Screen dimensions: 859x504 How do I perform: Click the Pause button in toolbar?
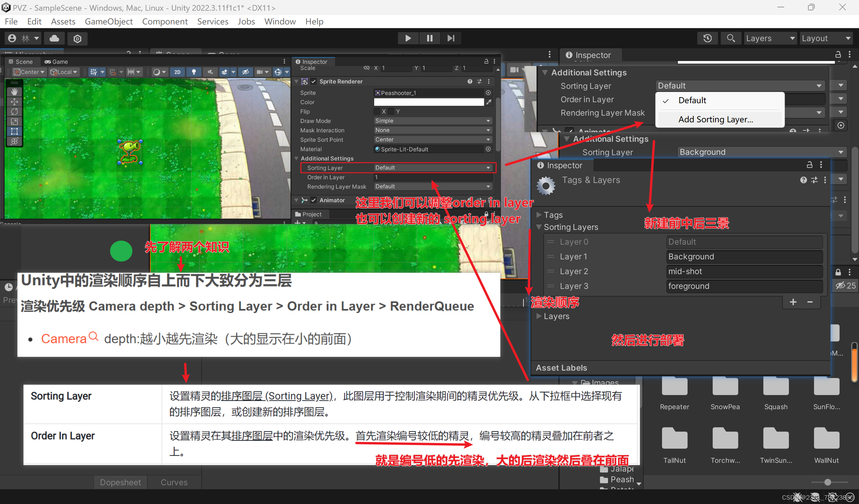pos(429,38)
